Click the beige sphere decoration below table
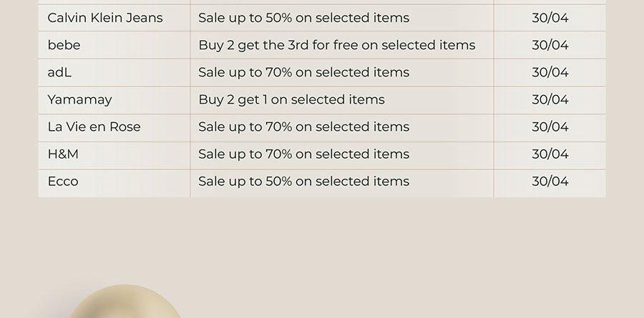Screen dimensions: 644x318 pyautogui.click(x=125, y=302)
